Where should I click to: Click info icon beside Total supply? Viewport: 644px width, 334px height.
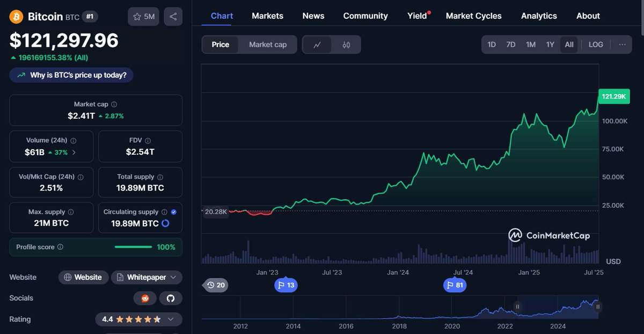tap(160, 177)
